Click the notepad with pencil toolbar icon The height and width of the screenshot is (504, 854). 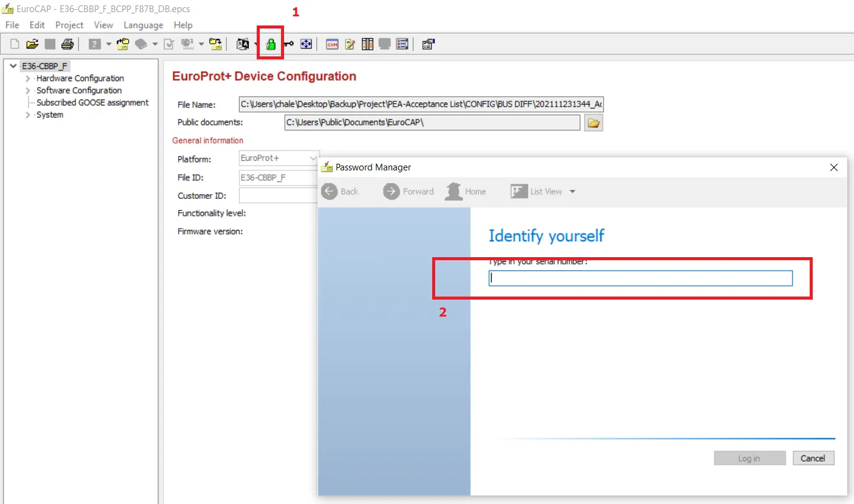[350, 44]
